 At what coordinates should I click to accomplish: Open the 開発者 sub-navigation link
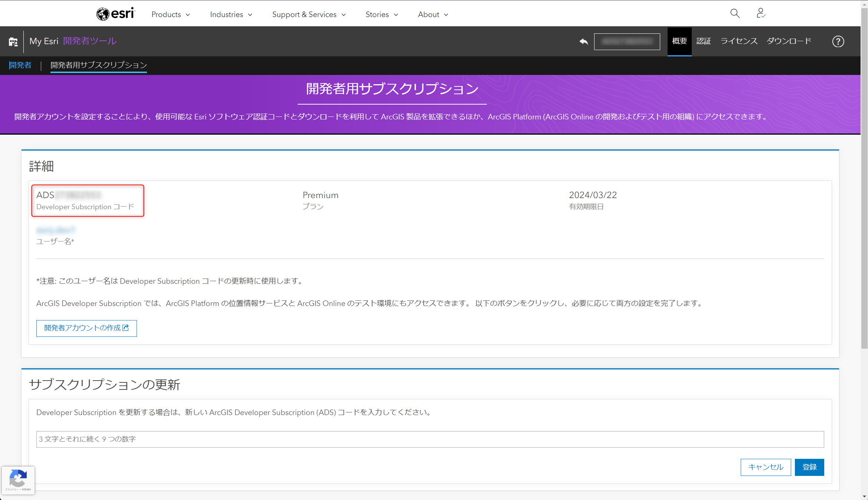coord(20,65)
